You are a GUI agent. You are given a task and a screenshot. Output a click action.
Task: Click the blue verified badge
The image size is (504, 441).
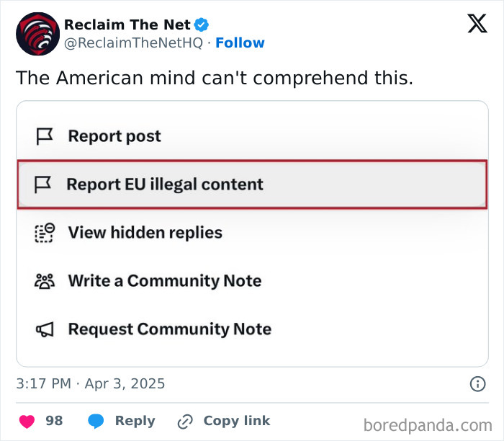(202, 24)
